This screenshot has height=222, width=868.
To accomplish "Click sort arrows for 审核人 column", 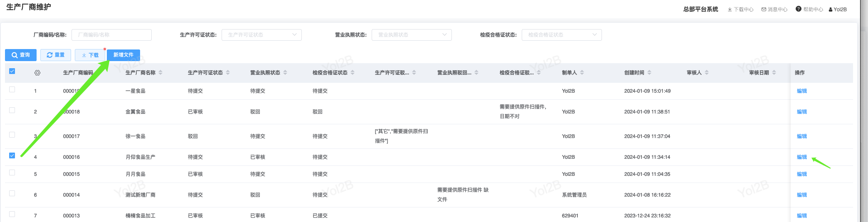I will [707, 73].
